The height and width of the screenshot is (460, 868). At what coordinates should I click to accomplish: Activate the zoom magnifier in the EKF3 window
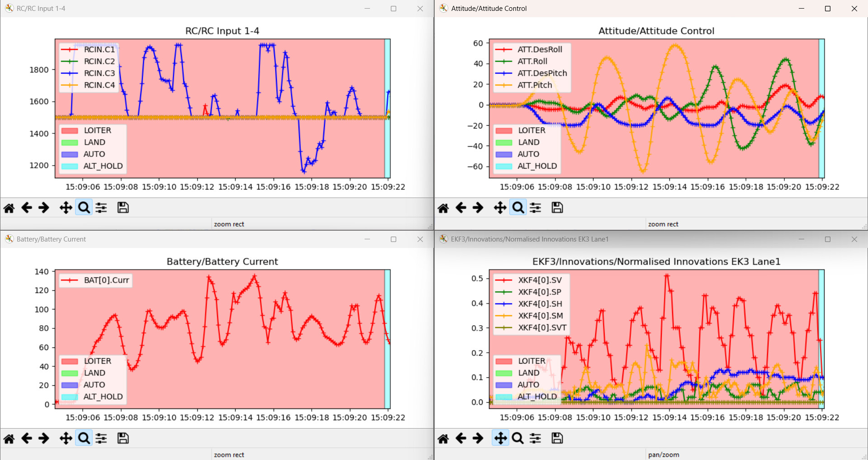click(518, 439)
